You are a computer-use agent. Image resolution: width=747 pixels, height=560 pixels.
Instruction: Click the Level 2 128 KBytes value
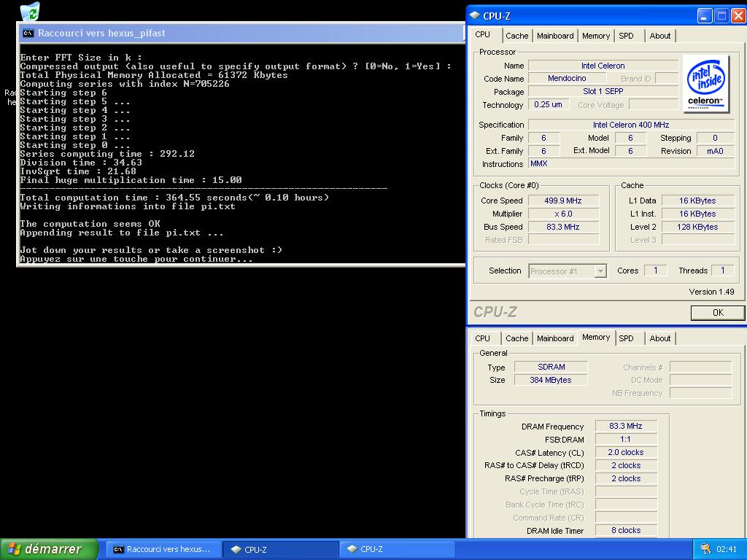click(x=697, y=227)
